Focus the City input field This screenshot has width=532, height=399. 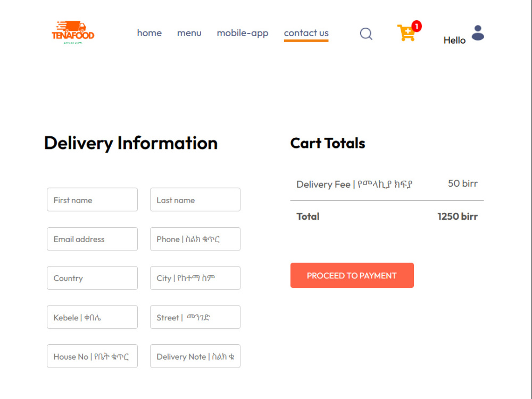(x=195, y=278)
